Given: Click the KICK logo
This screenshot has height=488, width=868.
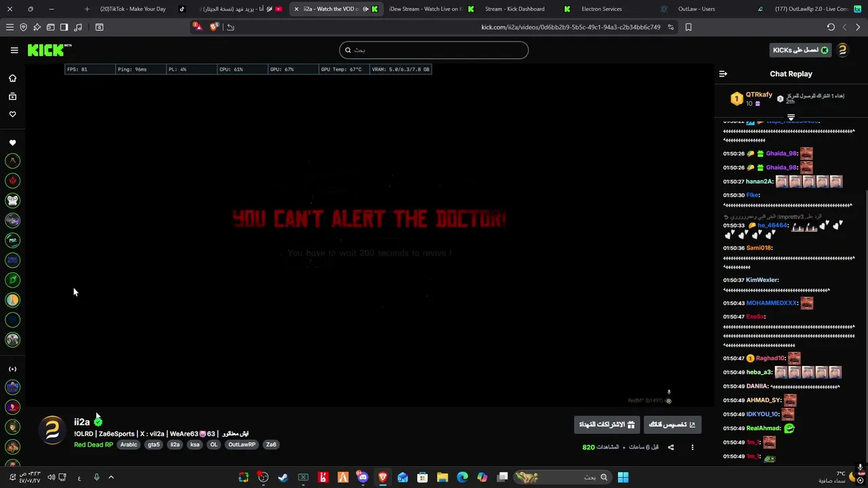Looking at the screenshot, I should (49, 50).
